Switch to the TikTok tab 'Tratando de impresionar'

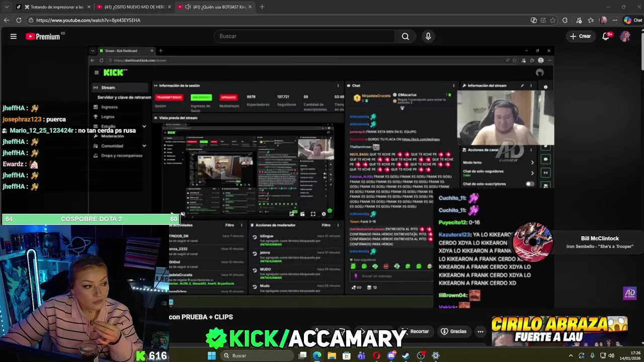53,7
